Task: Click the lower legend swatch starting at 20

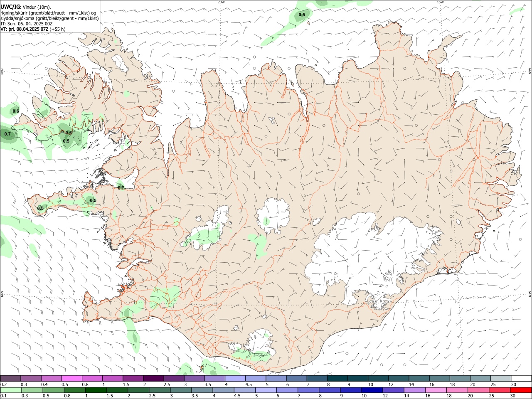Action: pyautogui.click(x=478, y=390)
